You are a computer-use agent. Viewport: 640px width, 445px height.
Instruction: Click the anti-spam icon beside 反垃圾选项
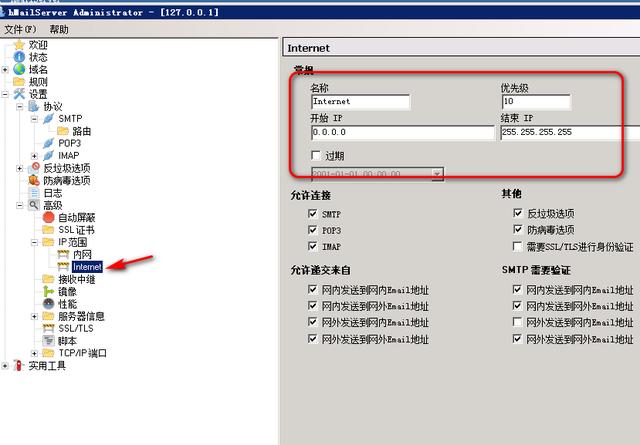coord(34,168)
